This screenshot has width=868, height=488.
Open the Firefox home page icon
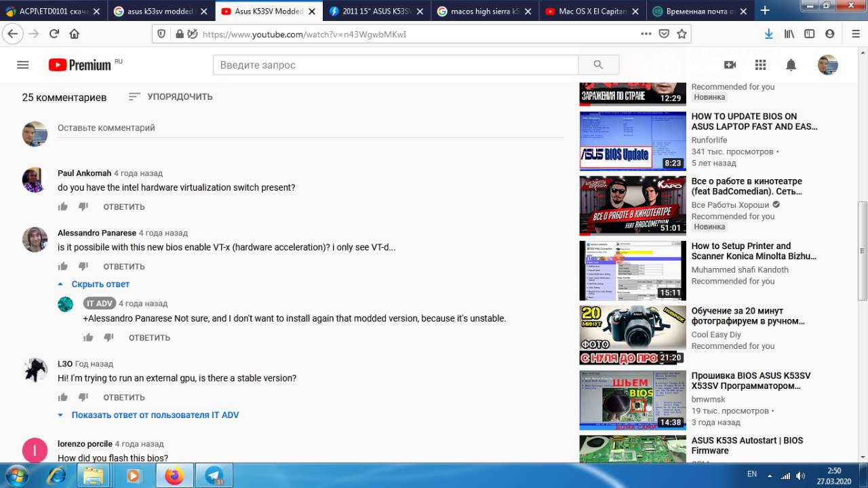[x=75, y=34]
